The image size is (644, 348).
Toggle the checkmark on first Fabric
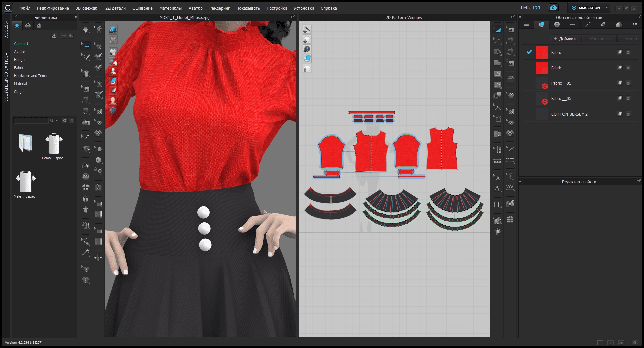(x=529, y=52)
